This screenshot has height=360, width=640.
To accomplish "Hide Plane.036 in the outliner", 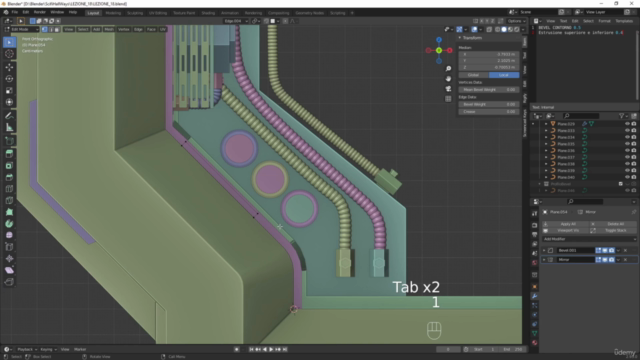I will coord(627,151).
